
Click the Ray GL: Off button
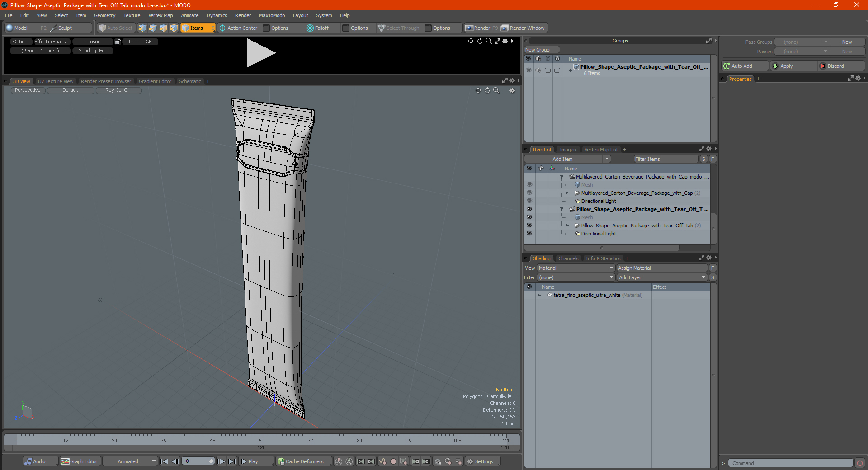pyautogui.click(x=118, y=90)
